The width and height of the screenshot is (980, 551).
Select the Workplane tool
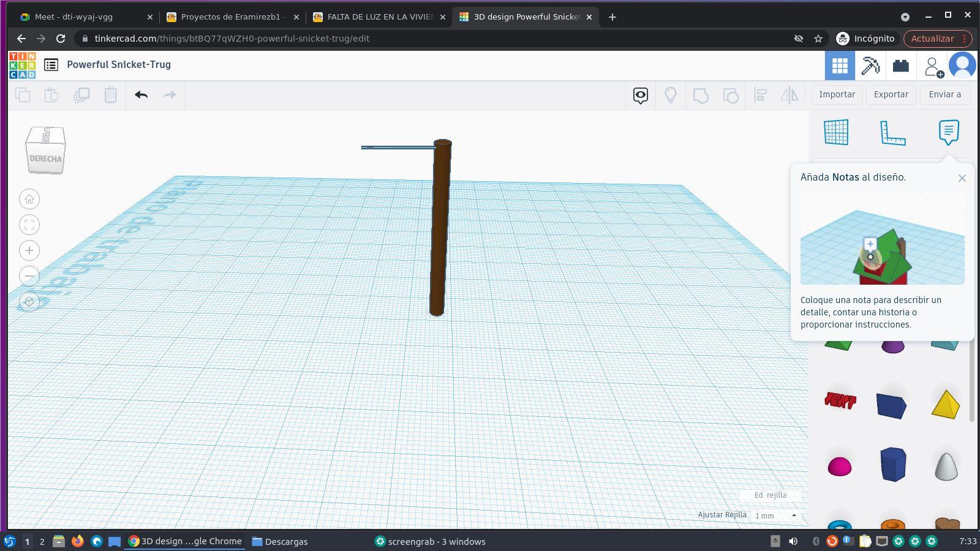point(836,132)
